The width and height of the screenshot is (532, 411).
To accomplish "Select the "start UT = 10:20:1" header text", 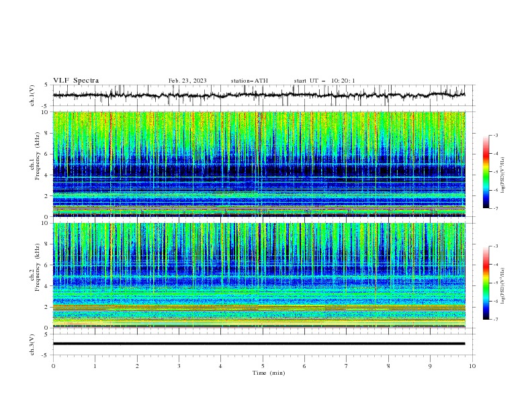I will coord(324,81).
